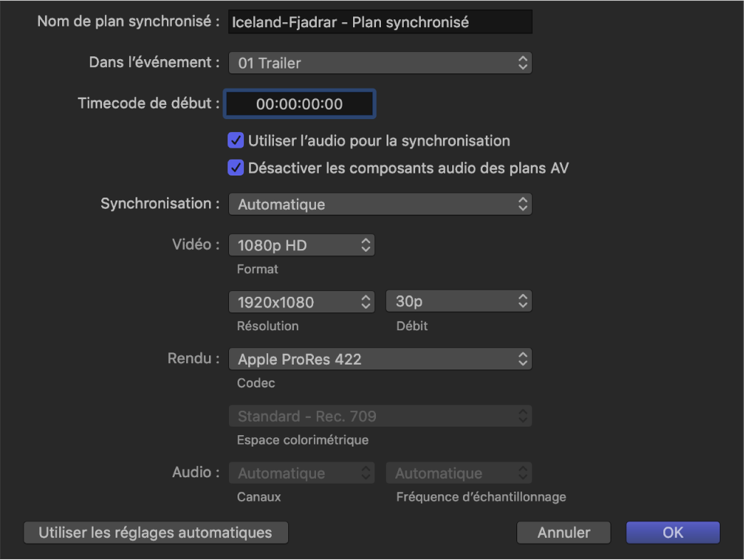This screenshot has width=744, height=560.
Task: Select the Timecode de début field
Action: click(x=299, y=103)
